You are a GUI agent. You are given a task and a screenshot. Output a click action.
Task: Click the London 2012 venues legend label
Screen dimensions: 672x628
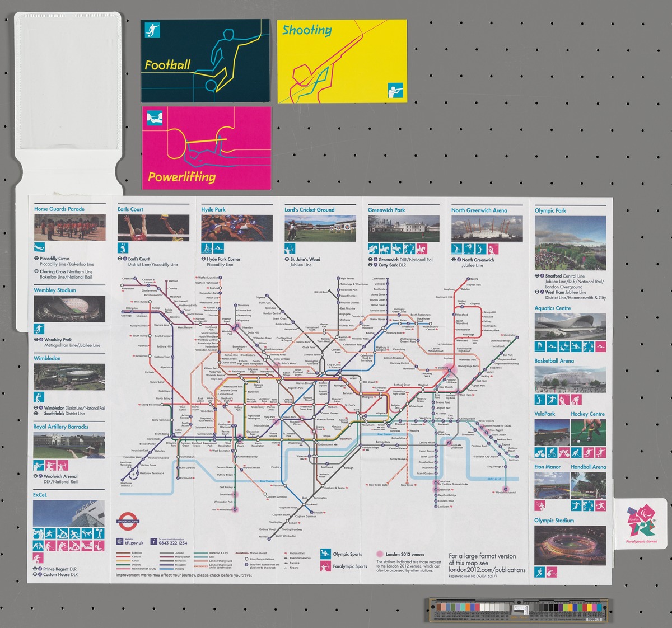pyautogui.click(x=405, y=554)
